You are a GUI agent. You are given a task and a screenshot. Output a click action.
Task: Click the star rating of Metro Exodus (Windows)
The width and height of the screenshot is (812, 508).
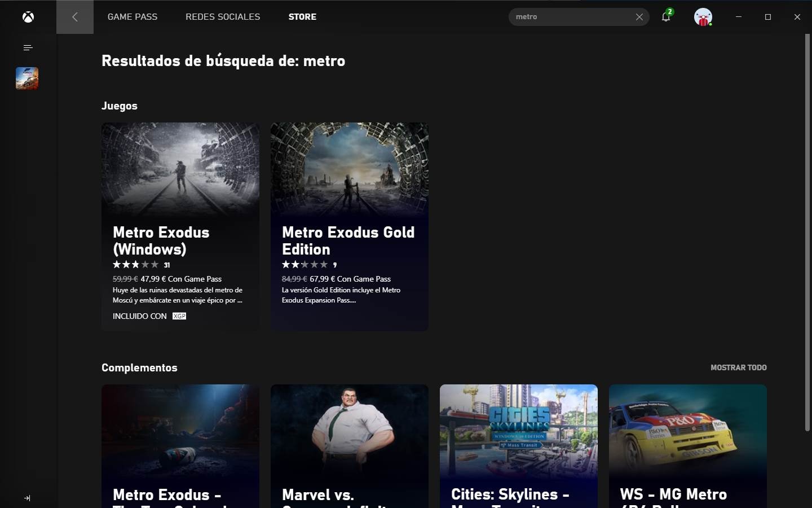coord(136,265)
